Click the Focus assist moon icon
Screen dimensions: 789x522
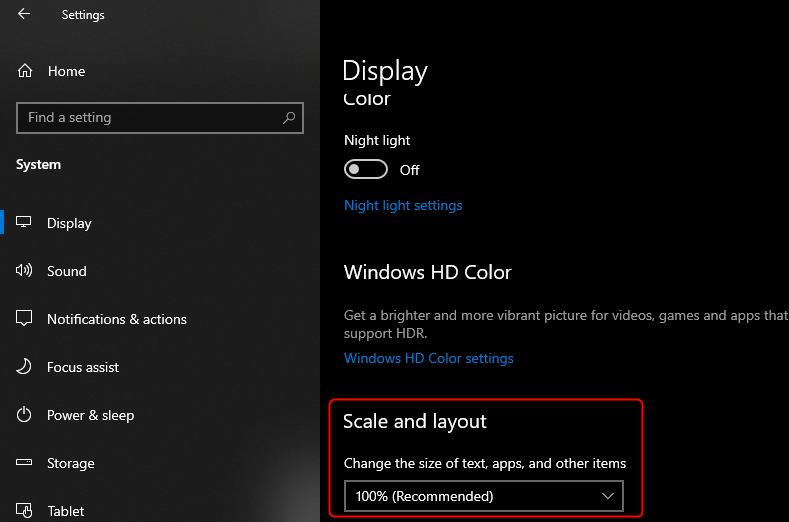[x=24, y=366]
